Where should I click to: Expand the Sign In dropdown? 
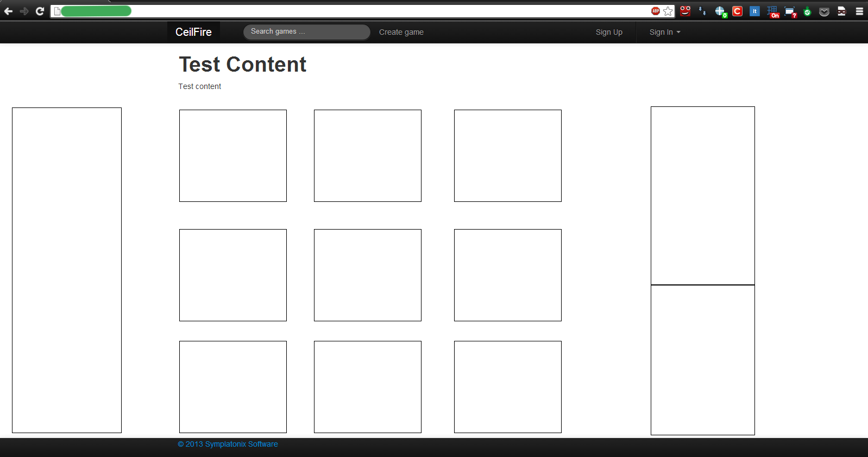[664, 32]
